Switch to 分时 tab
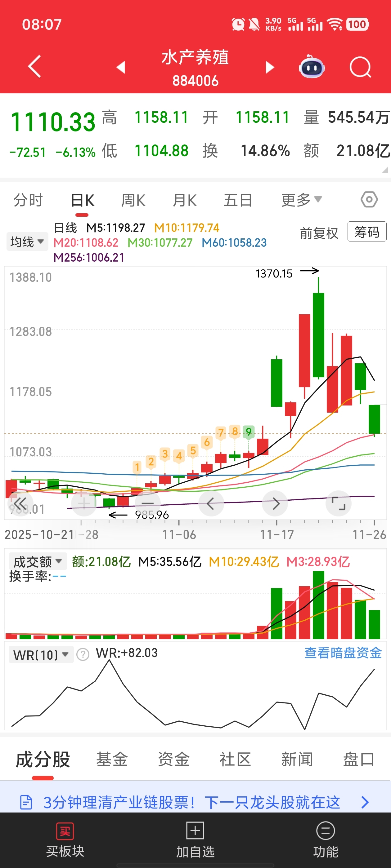Viewport: 391px width, 868px height. coord(28,200)
